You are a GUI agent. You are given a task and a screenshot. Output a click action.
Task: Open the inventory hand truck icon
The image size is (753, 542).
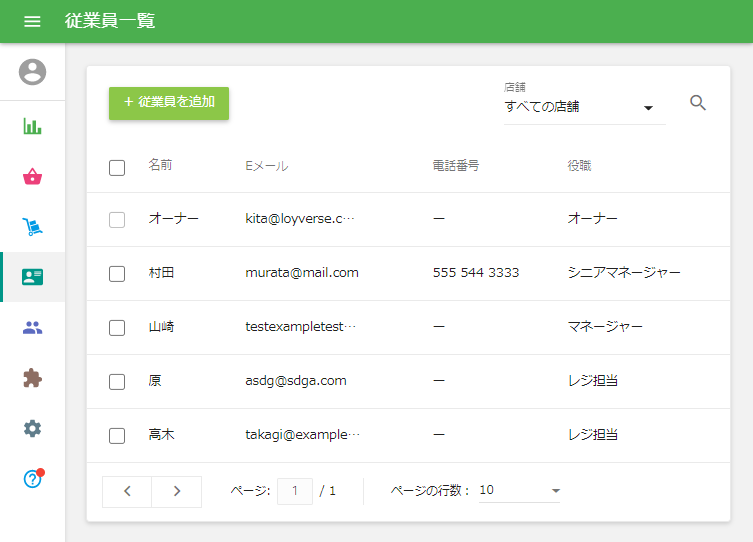pos(33,227)
